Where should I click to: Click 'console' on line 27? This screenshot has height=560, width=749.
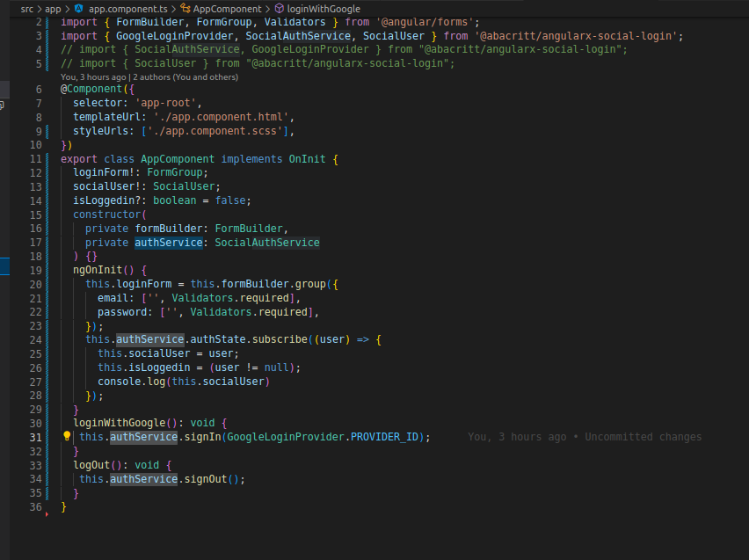click(119, 382)
